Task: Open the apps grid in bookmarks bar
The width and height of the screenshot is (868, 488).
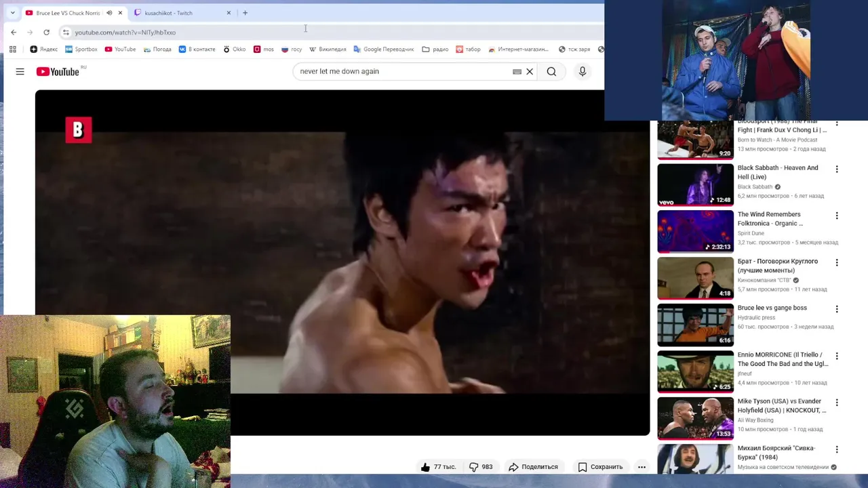Action: coord(12,49)
